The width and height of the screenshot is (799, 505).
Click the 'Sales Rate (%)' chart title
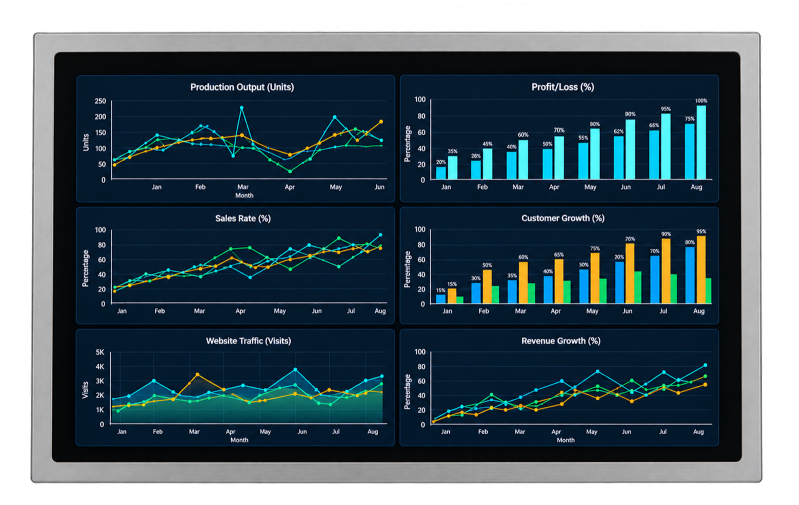243,219
